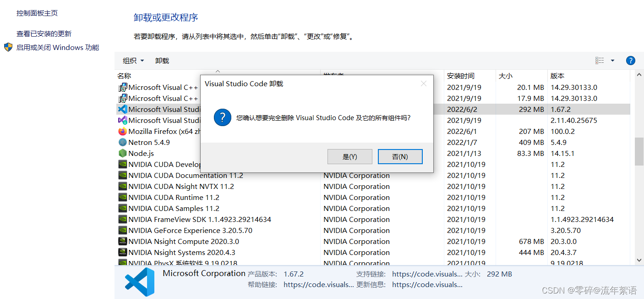Click the Mozilla Firefox icon
The width and height of the screenshot is (644, 299).
122,131
